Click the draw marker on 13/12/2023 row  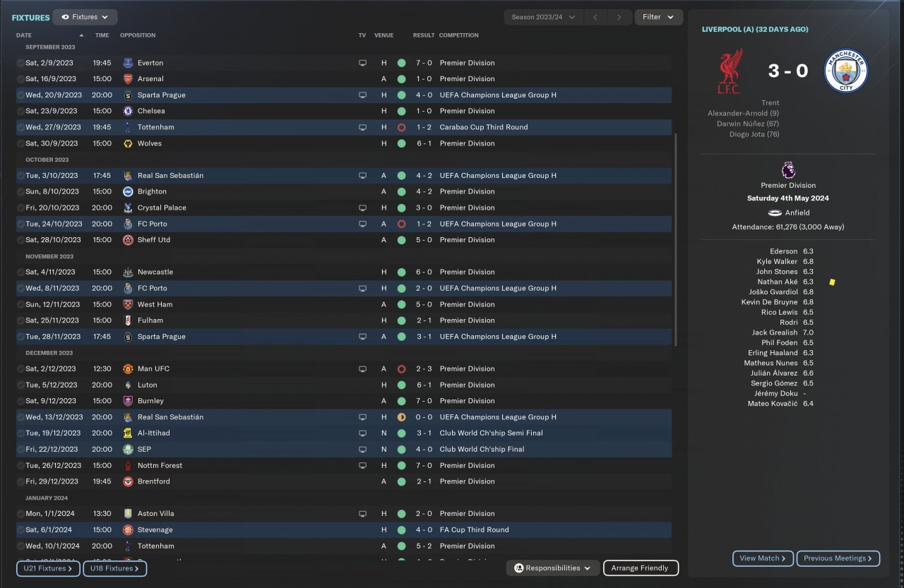coord(401,417)
